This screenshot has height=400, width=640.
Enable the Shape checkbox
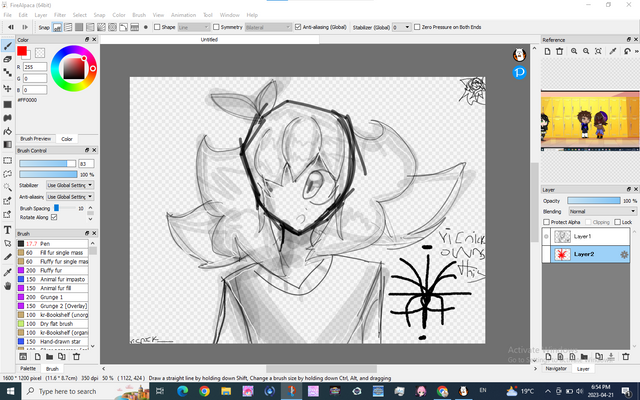(x=157, y=27)
